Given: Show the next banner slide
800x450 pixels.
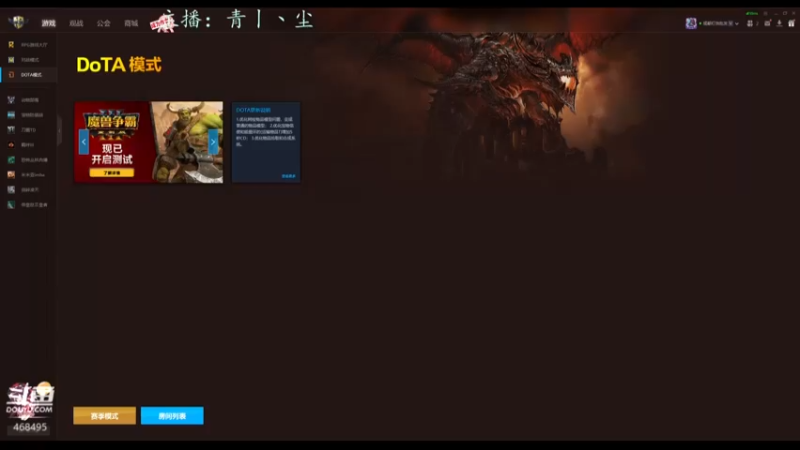Looking at the screenshot, I should click(x=213, y=142).
